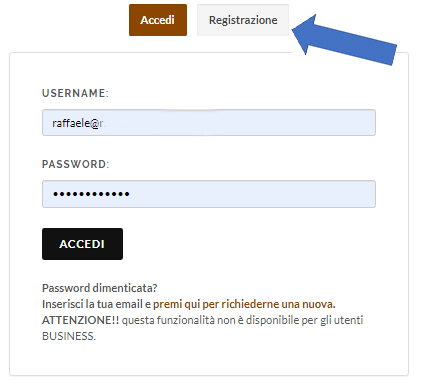This screenshot has width=422, height=387.
Task: Click the word BUSINESS in the notice
Action: 69,336
